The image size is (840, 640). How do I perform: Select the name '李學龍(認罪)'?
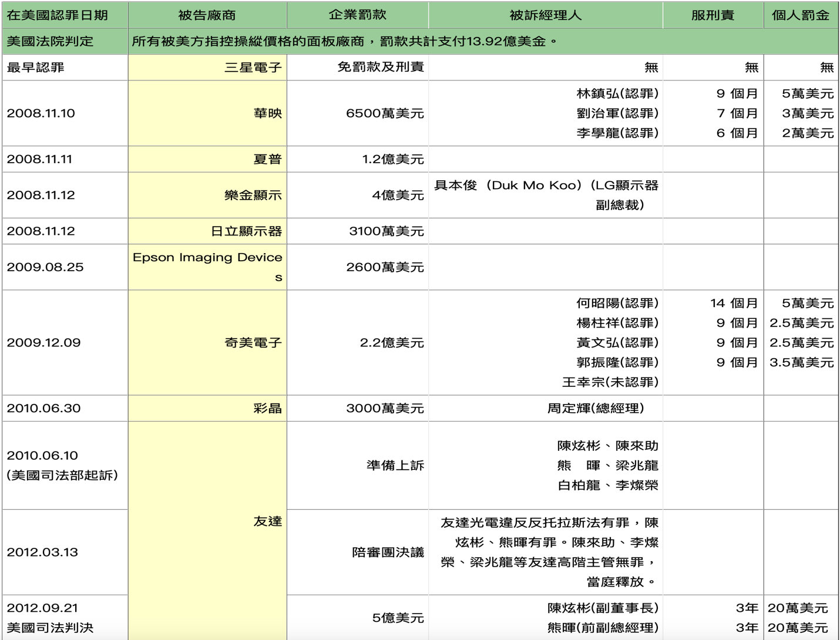[x=617, y=133]
